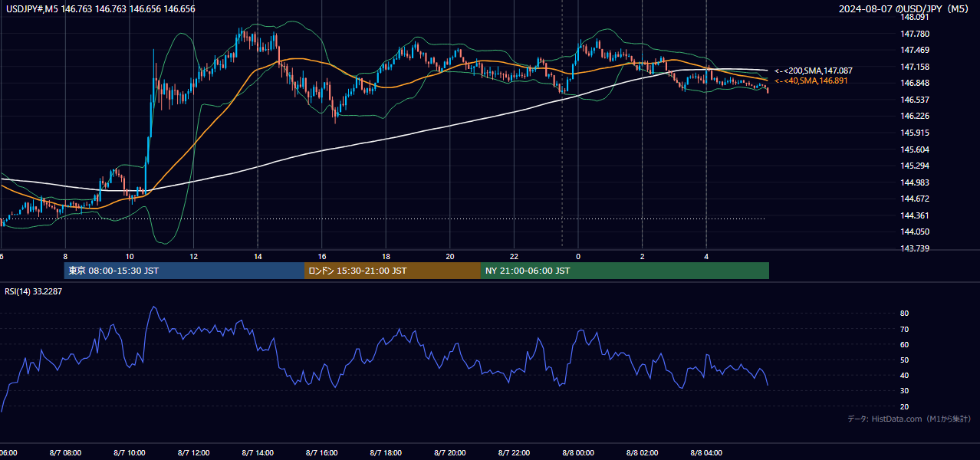Click price axis value 147.469

[x=915, y=51]
